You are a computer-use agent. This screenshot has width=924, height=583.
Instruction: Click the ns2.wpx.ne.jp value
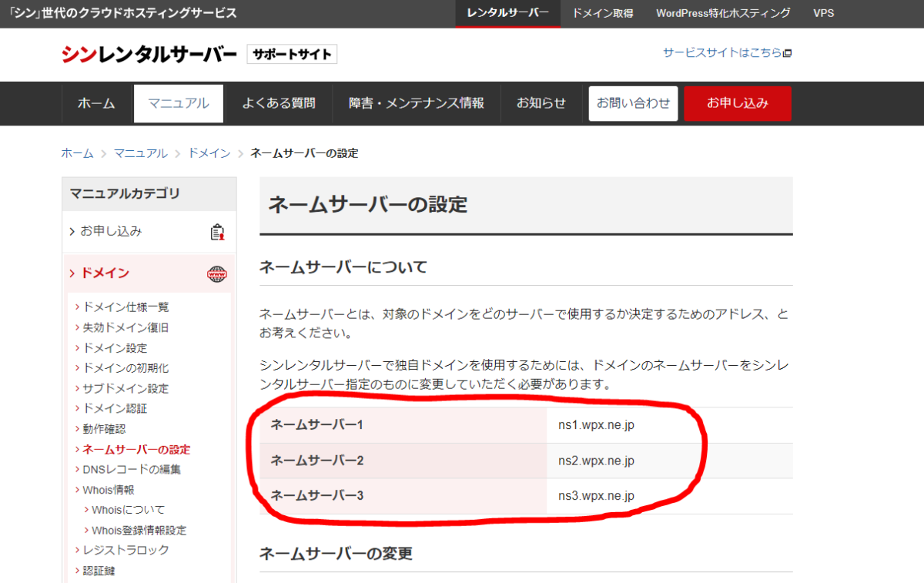tap(596, 461)
